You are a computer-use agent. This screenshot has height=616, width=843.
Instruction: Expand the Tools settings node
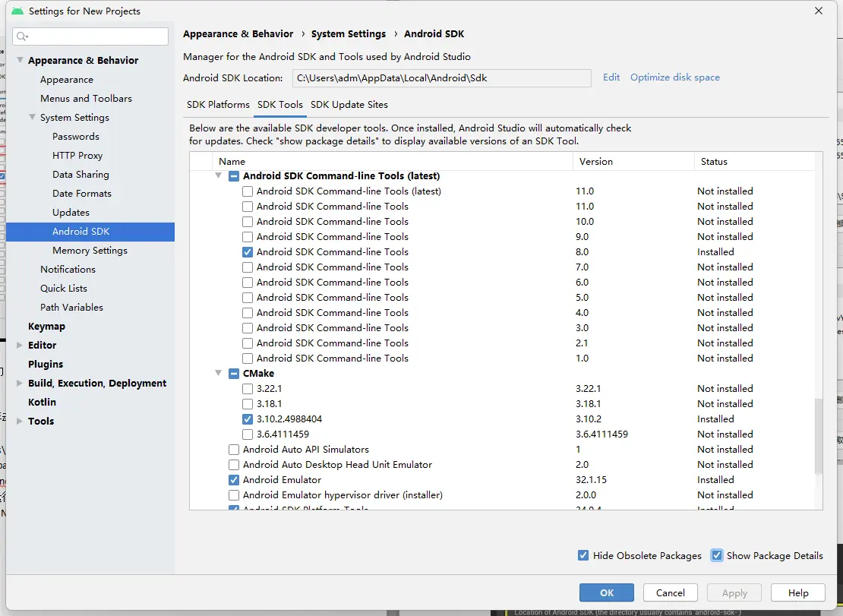click(x=20, y=421)
